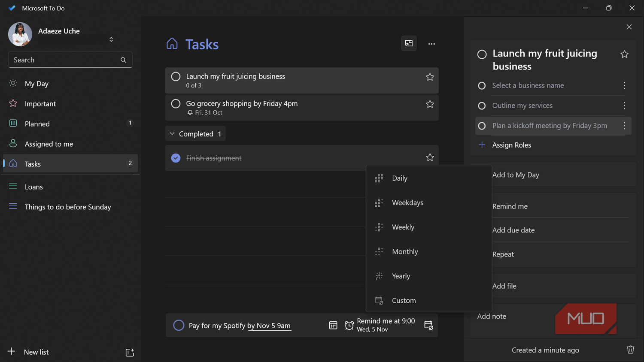Mark detail panel task title as complete
This screenshot has height=362, width=644.
(x=482, y=54)
